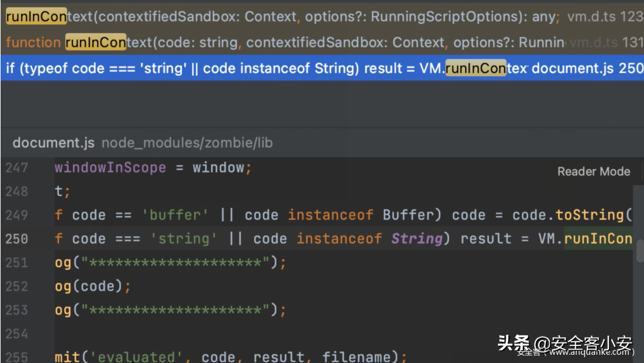Image resolution: width=644 pixels, height=363 pixels.
Task: Click line number 248 in the gutter
Action: [16, 191]
